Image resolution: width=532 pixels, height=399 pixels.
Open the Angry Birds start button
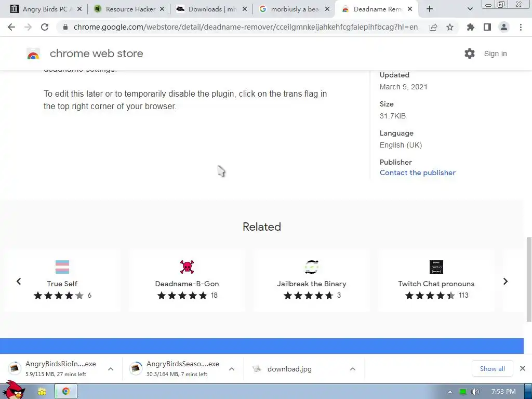(14, 390)
